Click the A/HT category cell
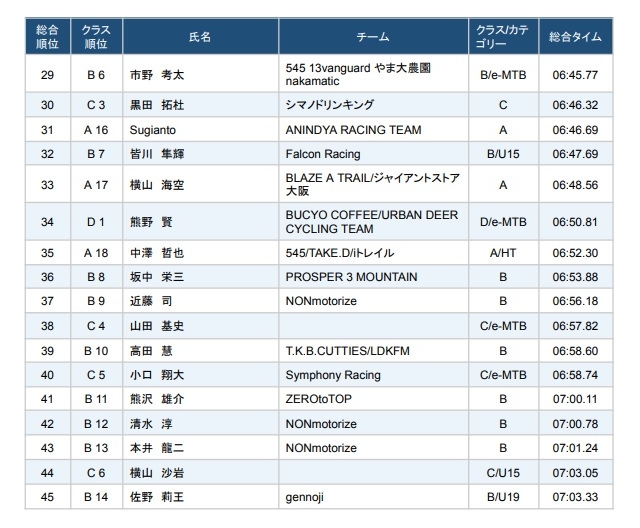640x528 pixels. pyautogui.click(x=503, y=253)
